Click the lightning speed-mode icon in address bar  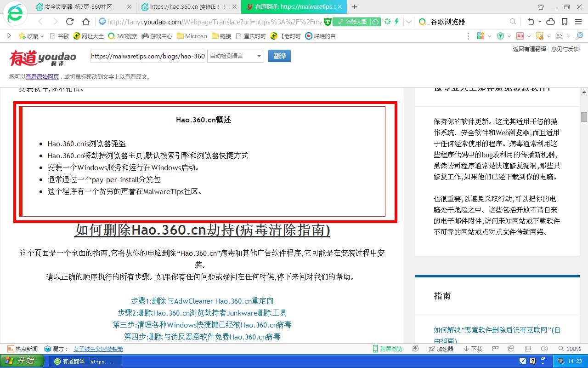pyautogui.click(x=396, y=22)
